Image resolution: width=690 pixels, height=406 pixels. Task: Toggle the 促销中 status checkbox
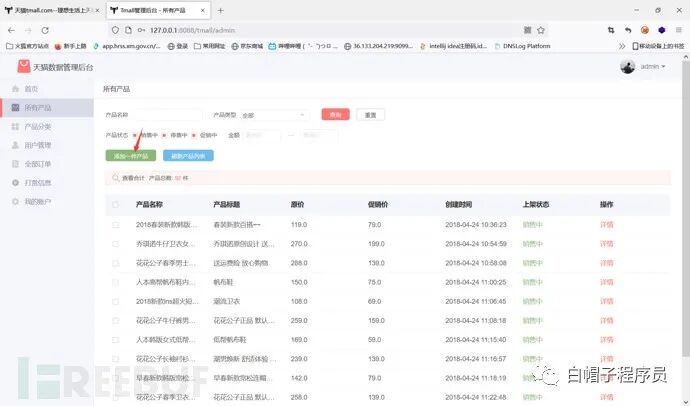click(x=194, y=135)
